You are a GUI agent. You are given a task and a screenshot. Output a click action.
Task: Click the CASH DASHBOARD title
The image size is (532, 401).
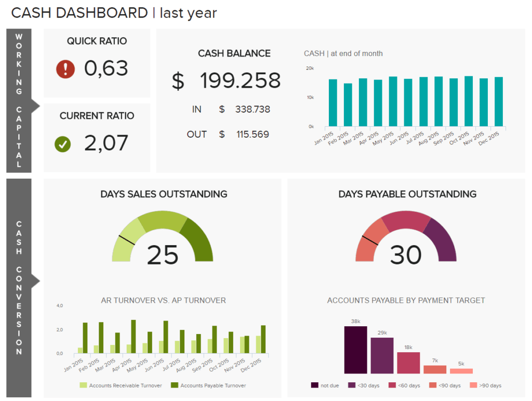(x=78, y=12)
